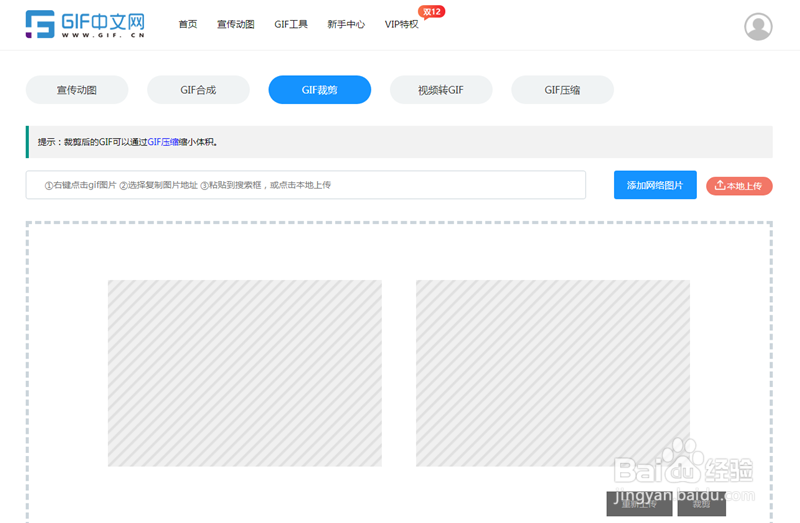Click the right striped preview placeholder
800x523 pixels.
tap(553, 373)
